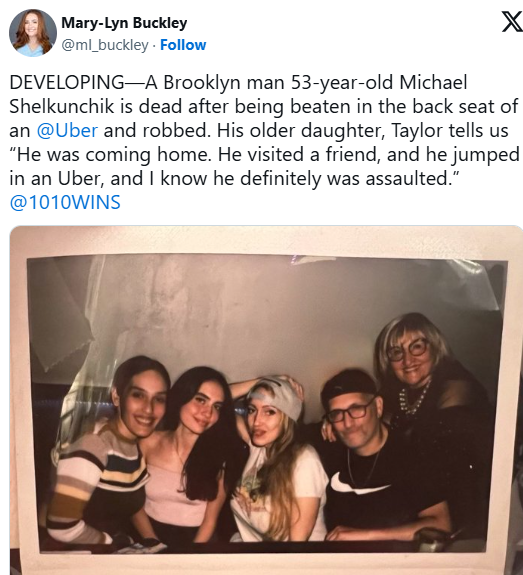The image size is (523, 575).
Task: Click the X logo in the top corner
Action: click(x=512, y=22)
